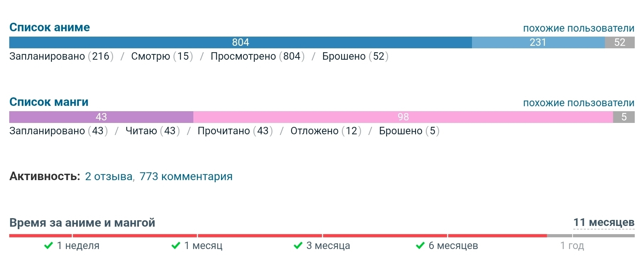Click the green checkmark beside 1 неделя
Viewport: 644px width, 270px height.
point(48,245)
